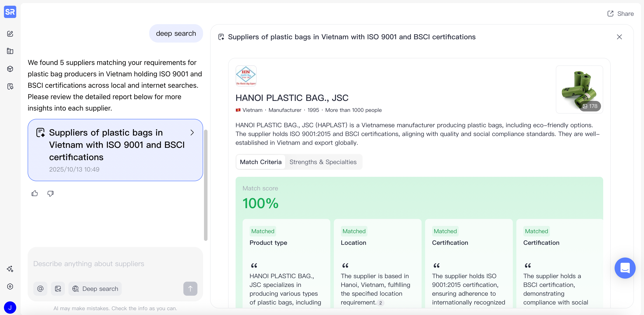Screen dimensions: 644x315
Task: Click the chat message scrollbar
Action: click(x=206, y=185)
